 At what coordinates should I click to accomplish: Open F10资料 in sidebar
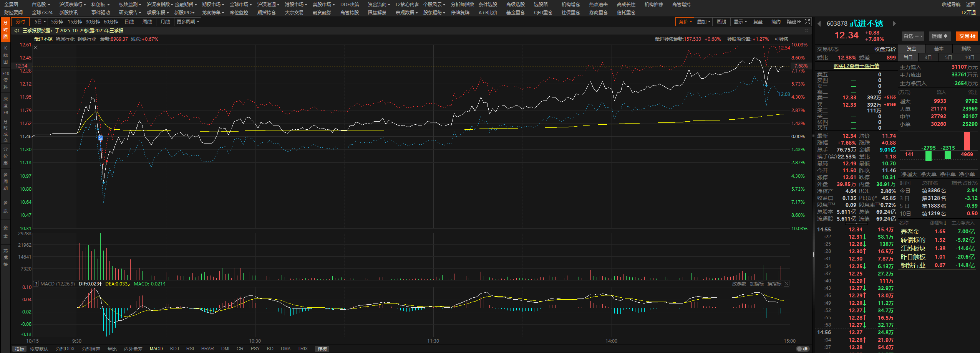click(5, 80)
